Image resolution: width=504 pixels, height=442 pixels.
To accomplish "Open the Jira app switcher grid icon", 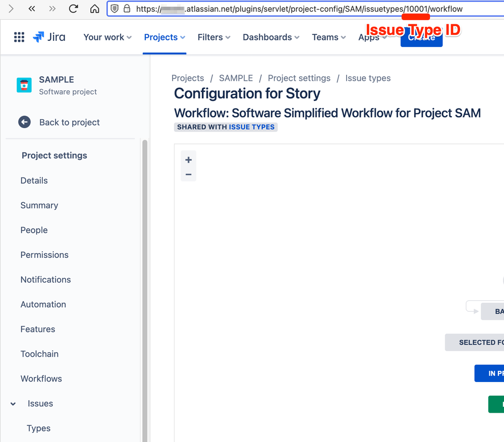I will pyautogui.click(x=19, y=37).
